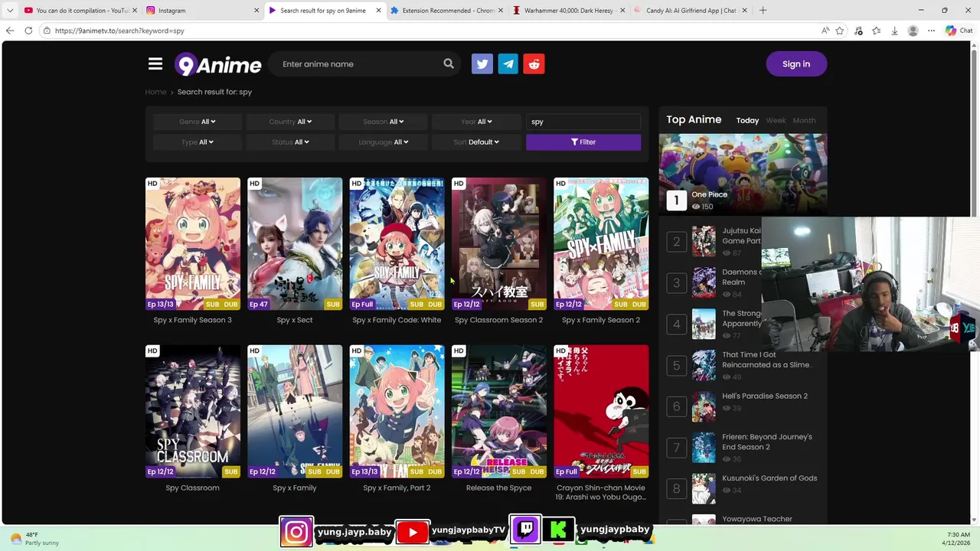Open Frieren: Beyond Journey's End Season 2

click(767, 442)
